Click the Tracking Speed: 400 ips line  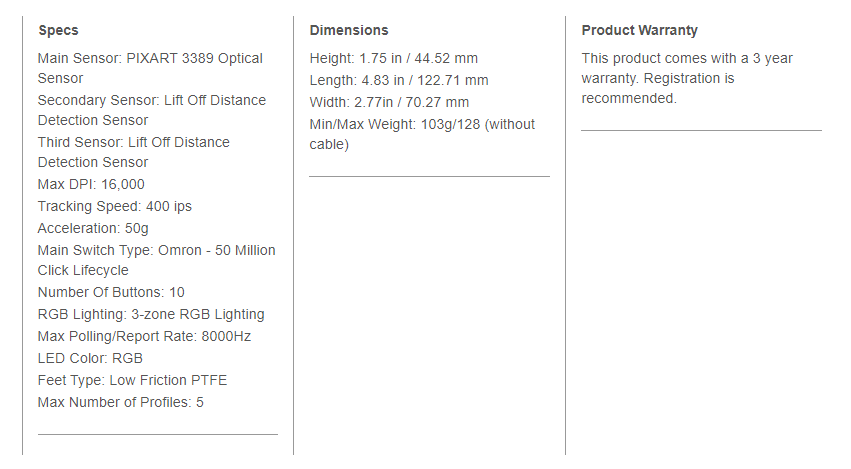(114, 207)
